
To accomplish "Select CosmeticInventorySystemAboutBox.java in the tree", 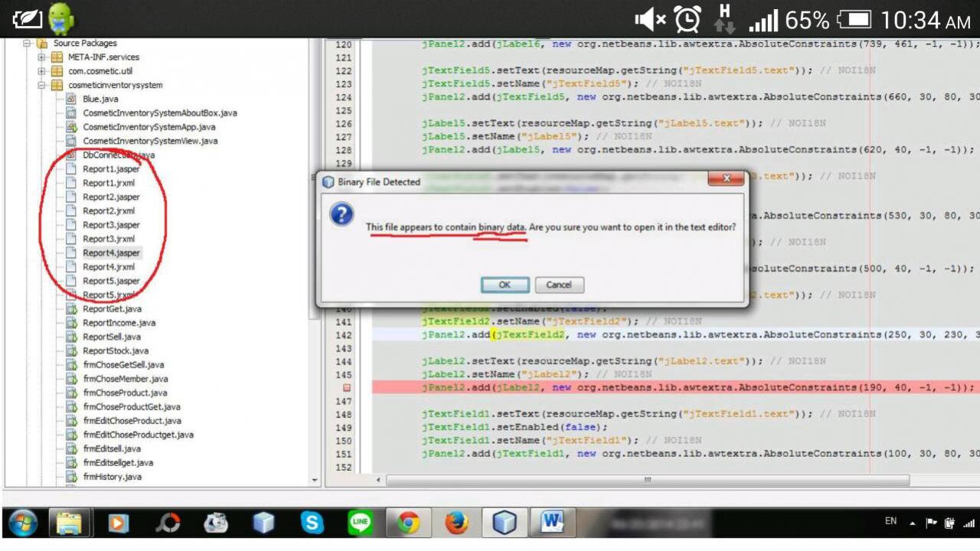I will point(159,113).
